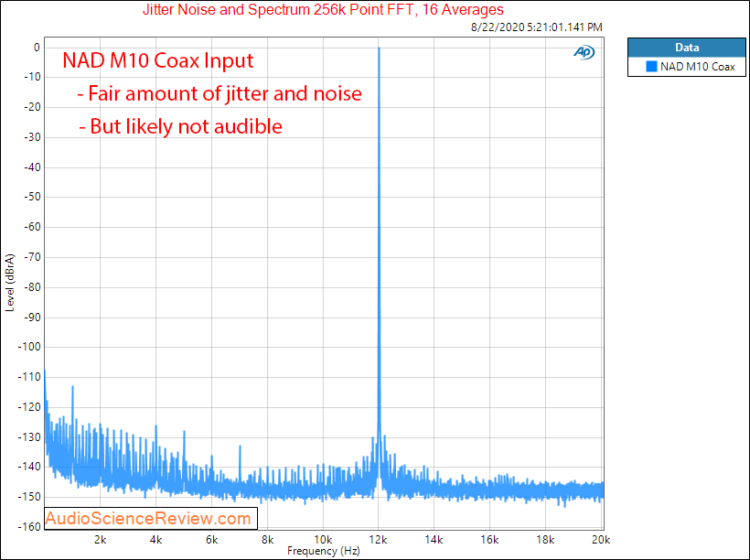Click the -120 level tick label
750x560 pixels.
29,407
